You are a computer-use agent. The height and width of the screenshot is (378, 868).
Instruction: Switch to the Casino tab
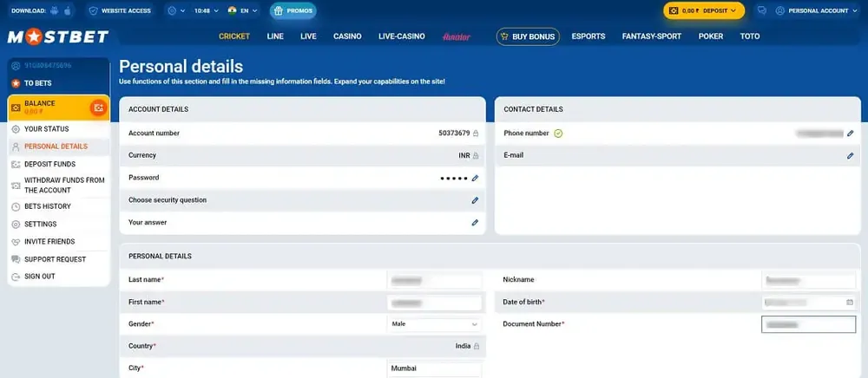347,36
